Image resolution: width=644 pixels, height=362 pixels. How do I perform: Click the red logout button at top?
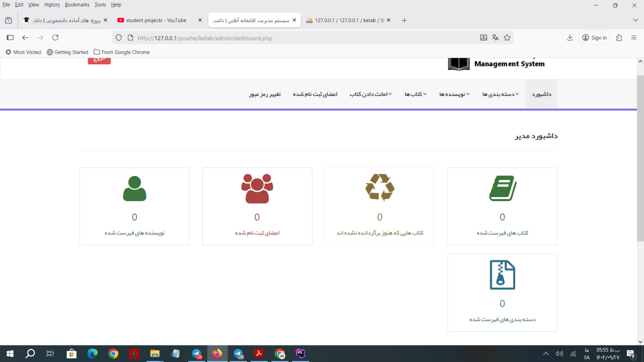(99, 60)
